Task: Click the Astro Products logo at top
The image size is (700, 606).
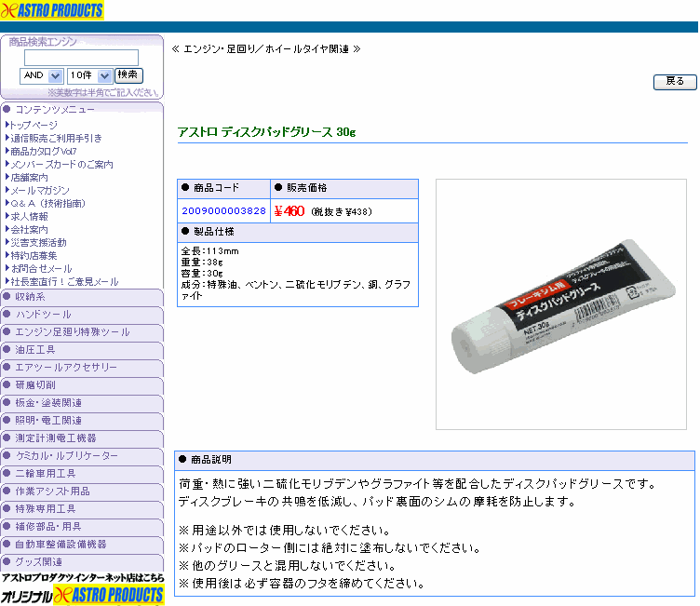Action: click(52, 10)
